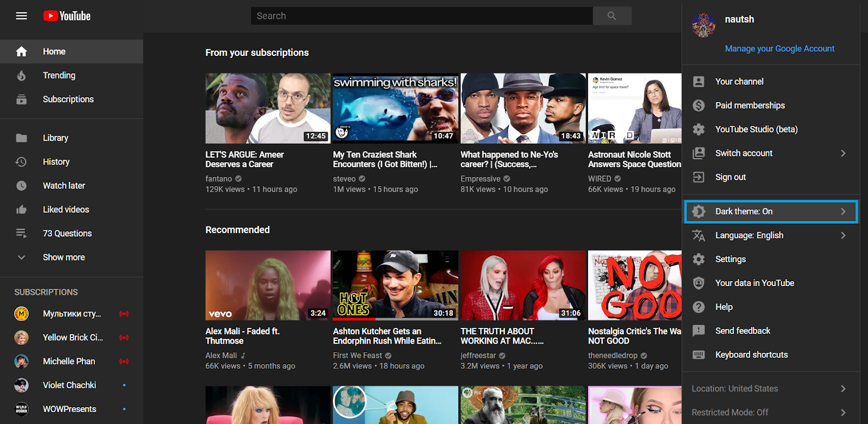868x424 pixels.
Task: Click the Subscriptions icon in sidebar
Action: pyautogui.click(x=21, y=99)
